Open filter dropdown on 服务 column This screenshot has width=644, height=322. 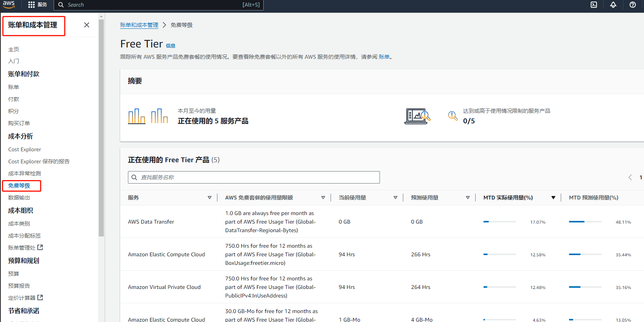point(210,198)
